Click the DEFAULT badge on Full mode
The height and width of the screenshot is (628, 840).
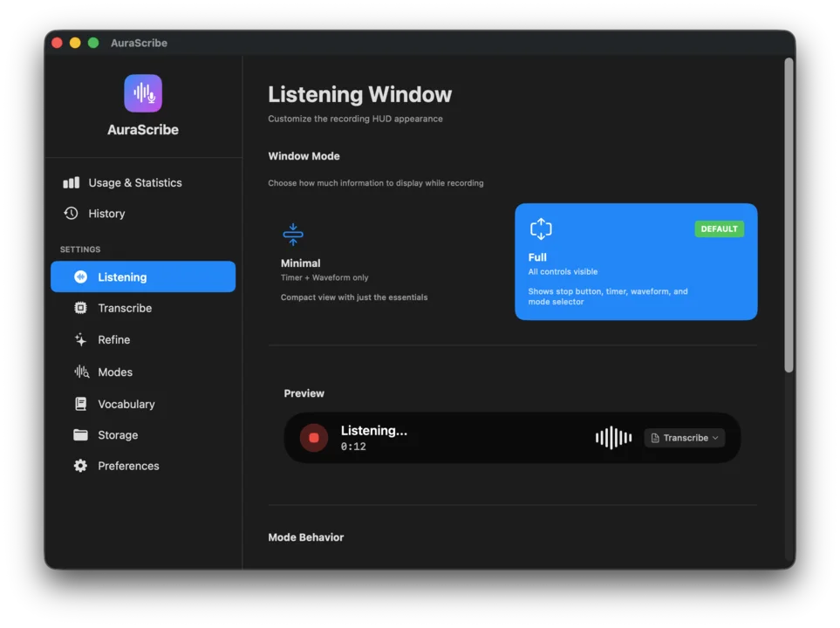[719, 229]
